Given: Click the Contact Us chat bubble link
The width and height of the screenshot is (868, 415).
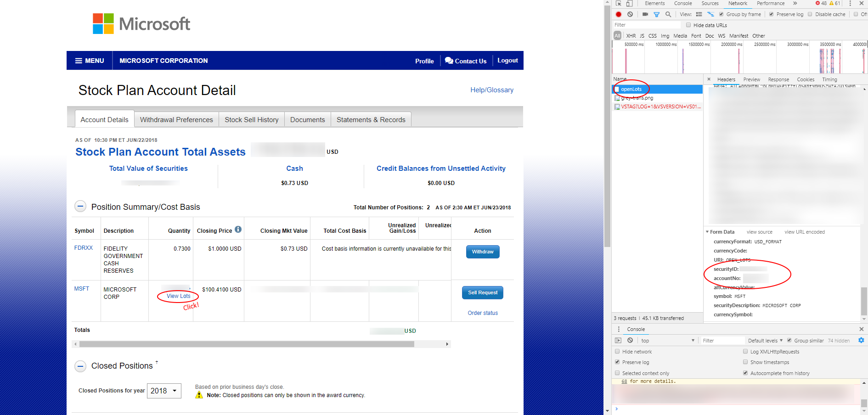Looking at the screenshot, I should point(466,61).
